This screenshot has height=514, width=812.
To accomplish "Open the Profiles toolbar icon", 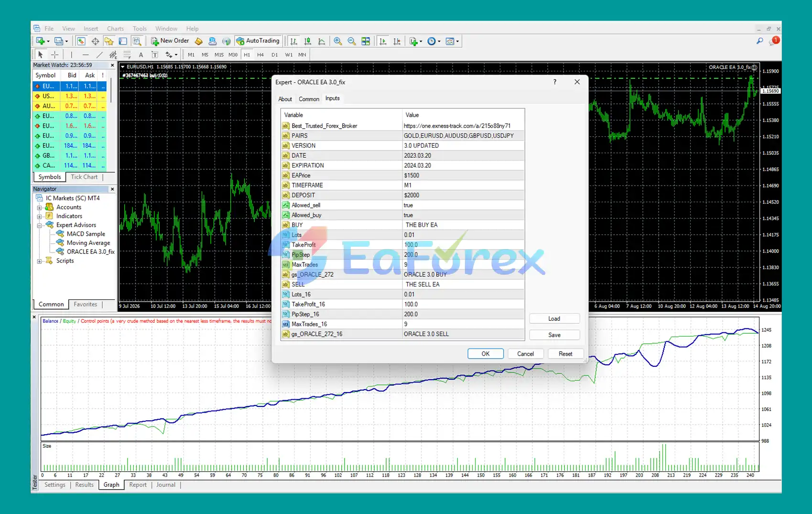I will [x=59, y=41].
